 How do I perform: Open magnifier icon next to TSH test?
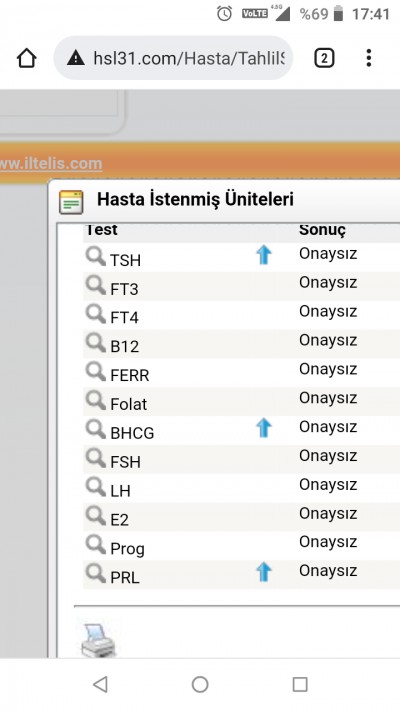tap(96, 257)
